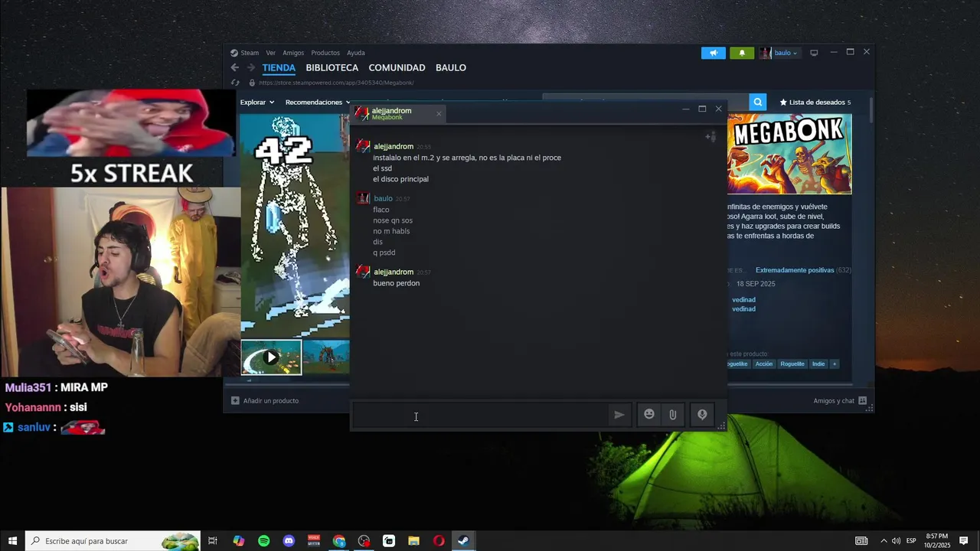Select the Acción tag

point(764,364)
